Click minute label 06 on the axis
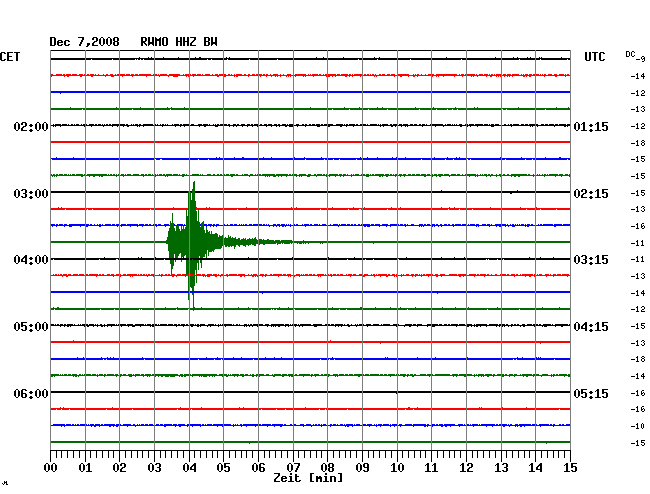650x494 pixels. click(258, 468)
